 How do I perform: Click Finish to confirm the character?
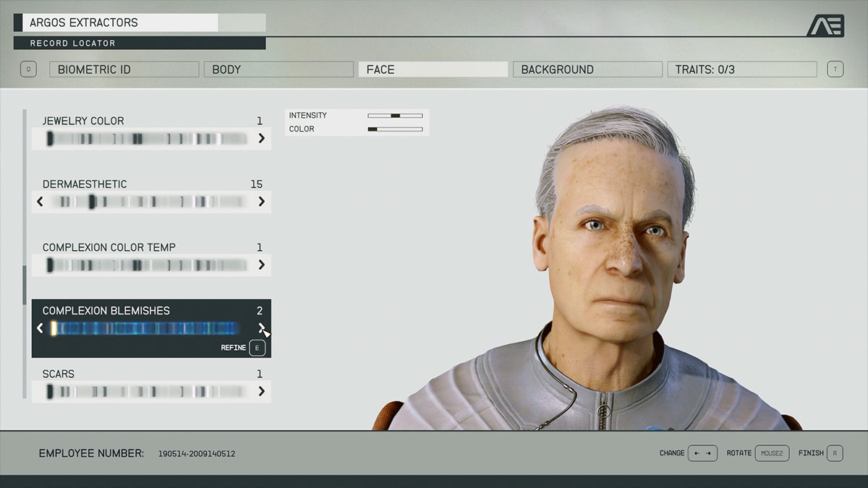click(x=812, y=453)
